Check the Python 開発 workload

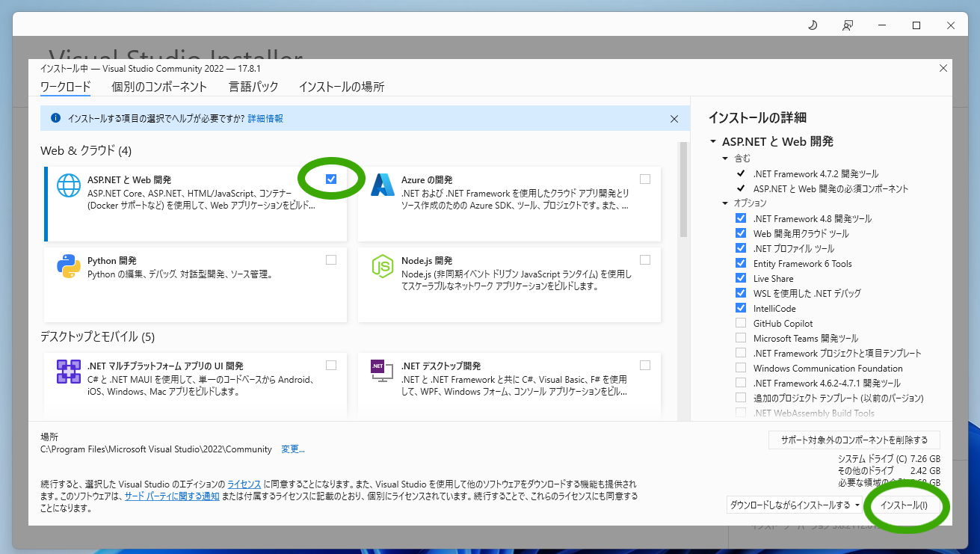coord(331,260)
